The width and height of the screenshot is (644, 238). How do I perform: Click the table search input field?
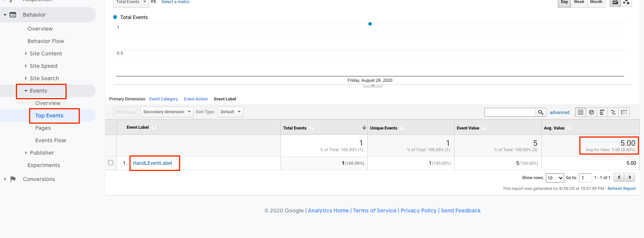pos(510,112)
